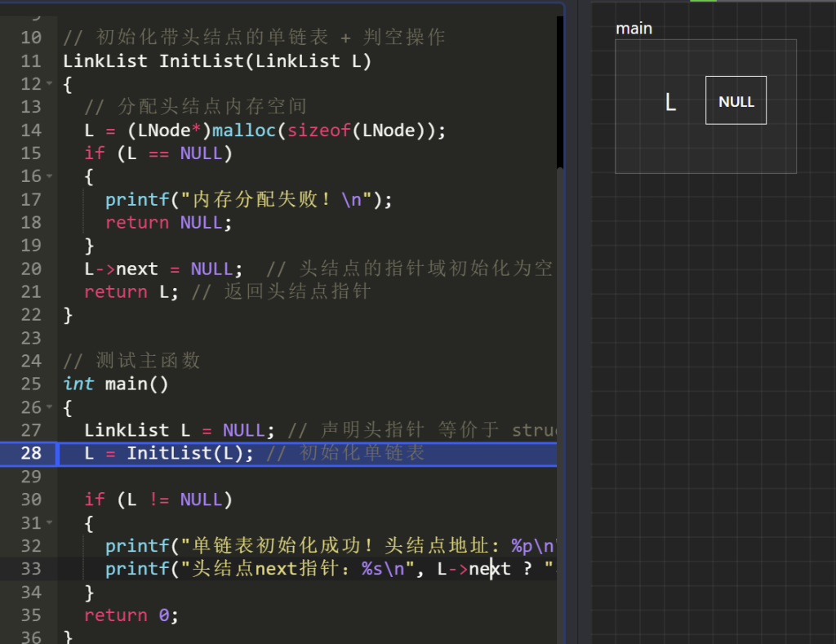This screenshot has height=644, width=836.
Task: Click variable L label in main frame
Action: 671,102
